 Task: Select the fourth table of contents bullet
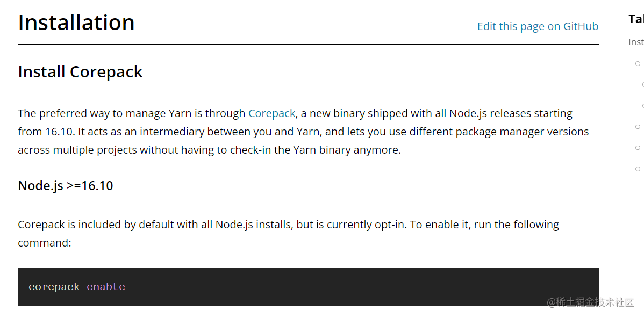pyautogui.click(x=638, y=126)
